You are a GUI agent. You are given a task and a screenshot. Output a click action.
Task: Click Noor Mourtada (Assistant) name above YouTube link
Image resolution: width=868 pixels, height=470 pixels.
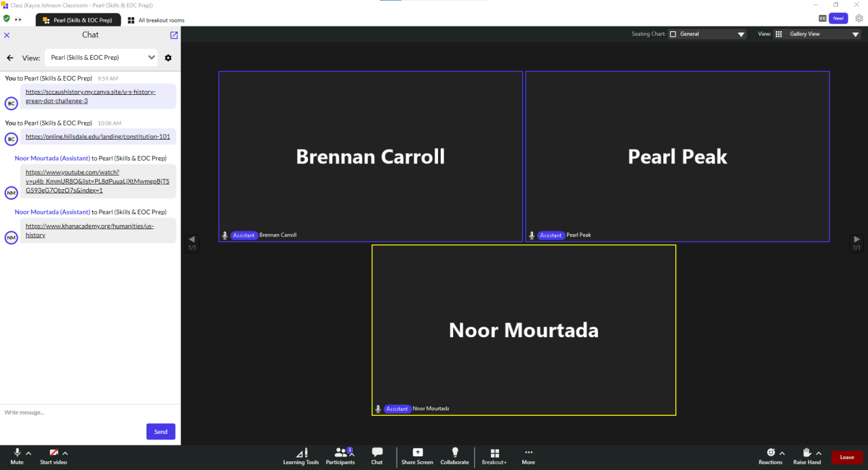pos(52,159)
